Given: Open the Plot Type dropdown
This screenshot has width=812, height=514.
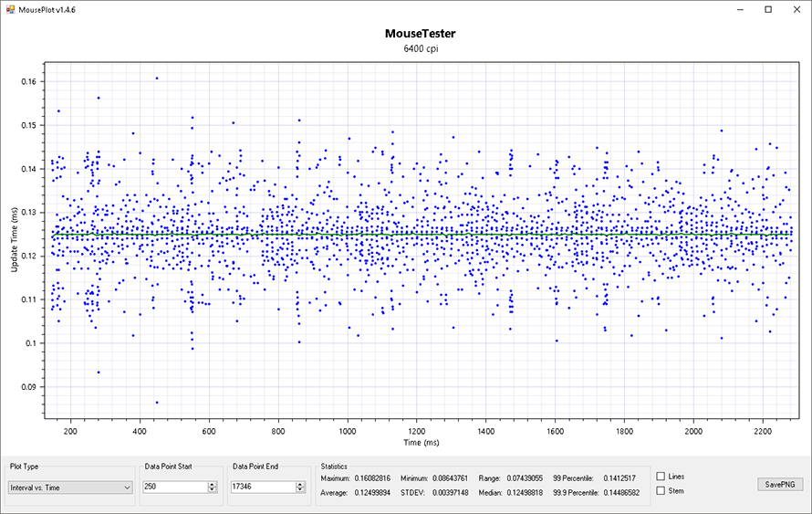Looking at the screenshot, I should (70, 488).
